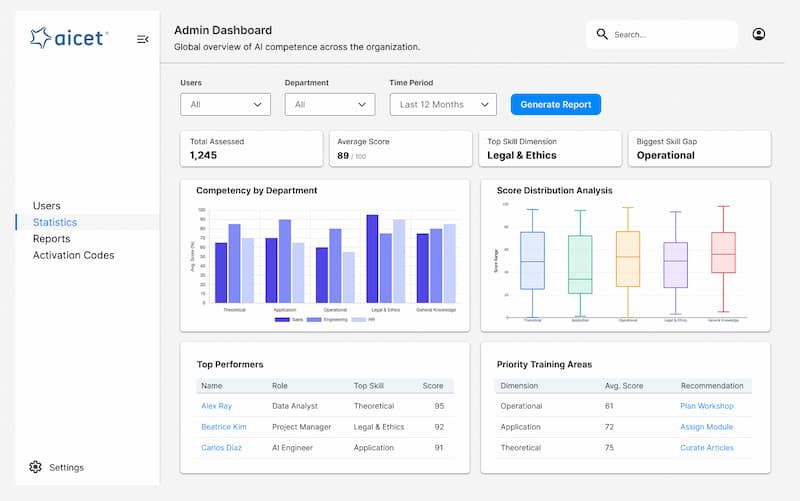Click the Plan Workshop recommendation link
Viewport: 800px width, 501px height.
pyautogui.click(x=706, y=406)
